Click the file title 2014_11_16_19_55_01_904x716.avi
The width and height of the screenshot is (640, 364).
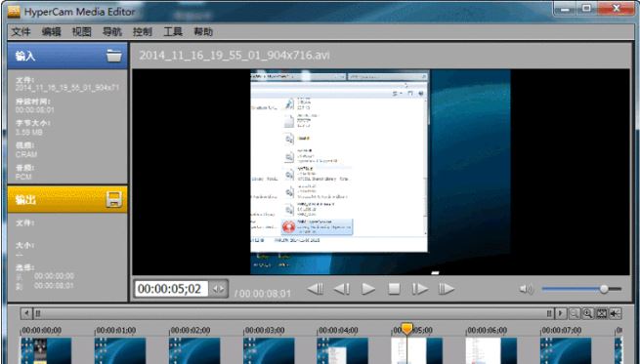click(x=235, y=56)
